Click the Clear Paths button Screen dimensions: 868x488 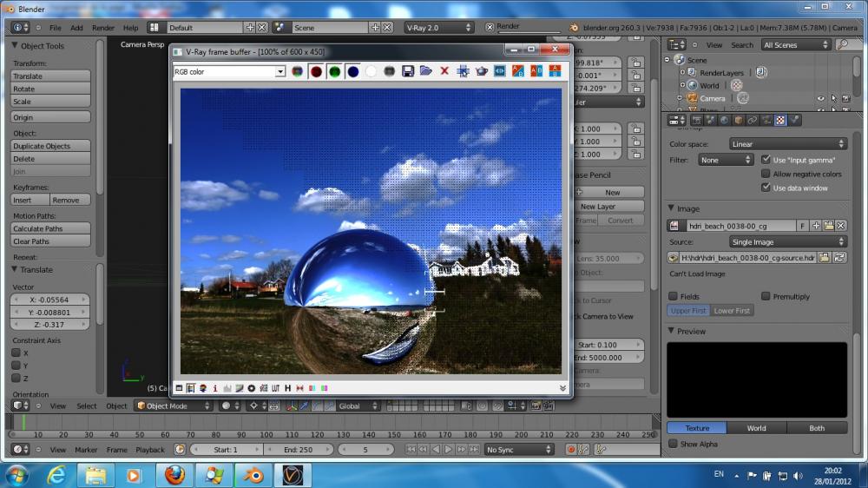tap(50, 241)
